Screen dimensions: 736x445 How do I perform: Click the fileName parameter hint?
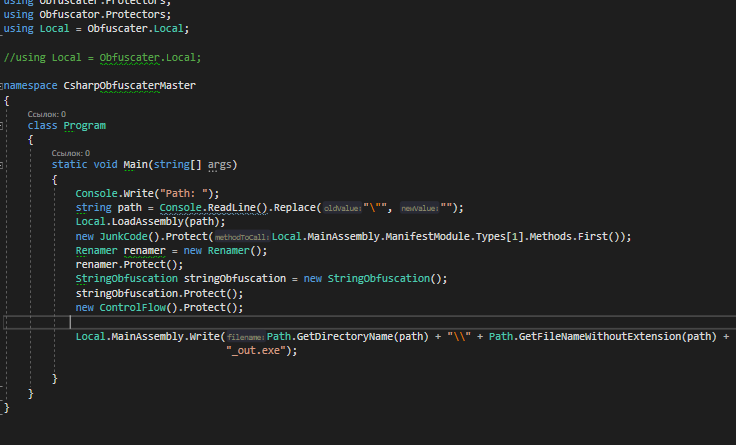(x=245, y=337)
